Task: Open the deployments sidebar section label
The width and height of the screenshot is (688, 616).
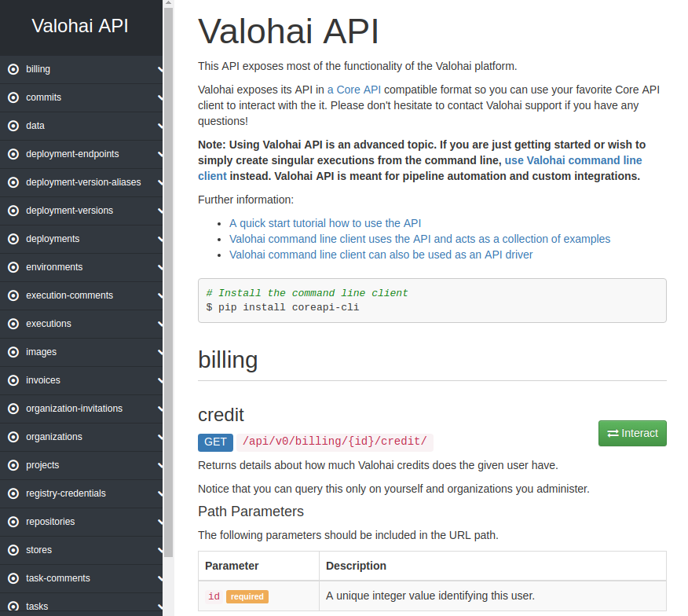Action: pyautogui.click(x=53, y=239)
